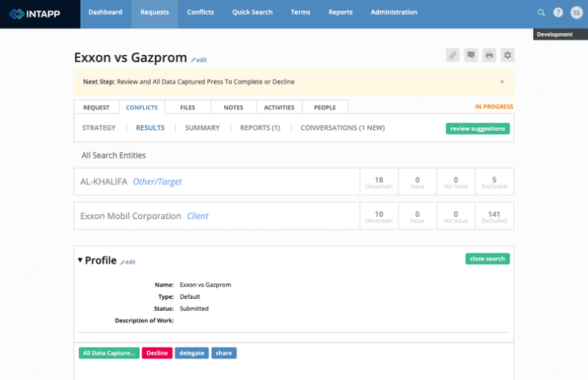Image resolution: width=588 pixels, height=380 pixels.
Task: Switch to the REQUEST tab
Action: pyautogui.click(x=96, y=107)
